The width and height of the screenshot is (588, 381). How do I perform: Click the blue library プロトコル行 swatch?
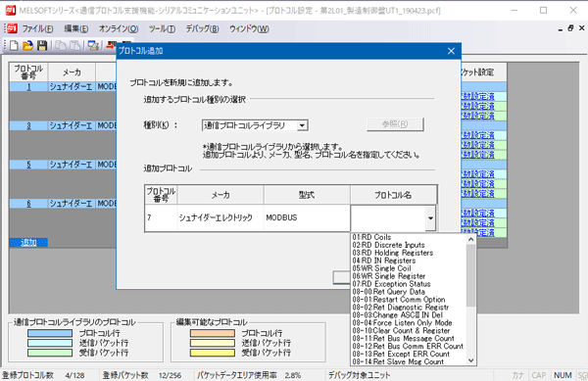pyautogui.click(x=50, y=333)
